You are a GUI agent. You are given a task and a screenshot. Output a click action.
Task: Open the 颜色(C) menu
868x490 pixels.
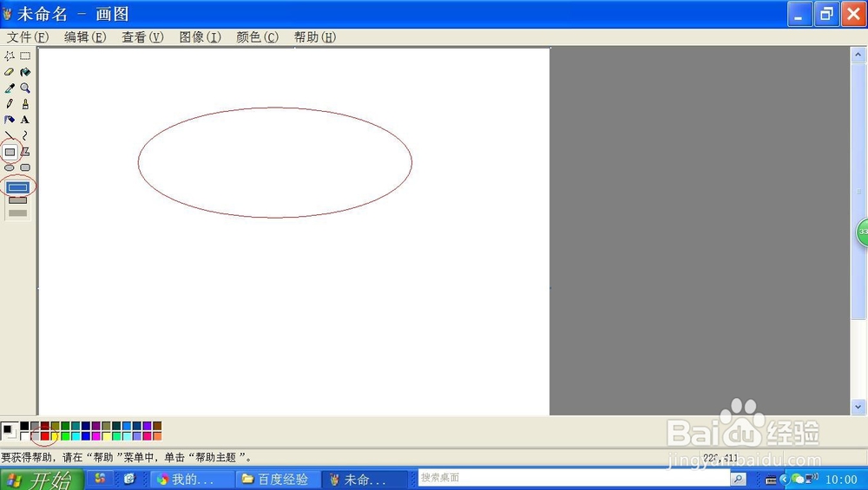[258, 37]
